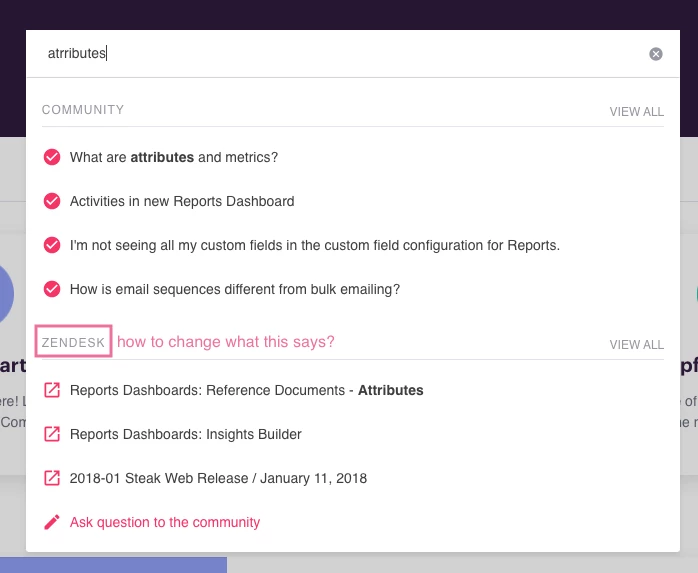View all Community results
698x573 pixels.
tap(637, 111)
